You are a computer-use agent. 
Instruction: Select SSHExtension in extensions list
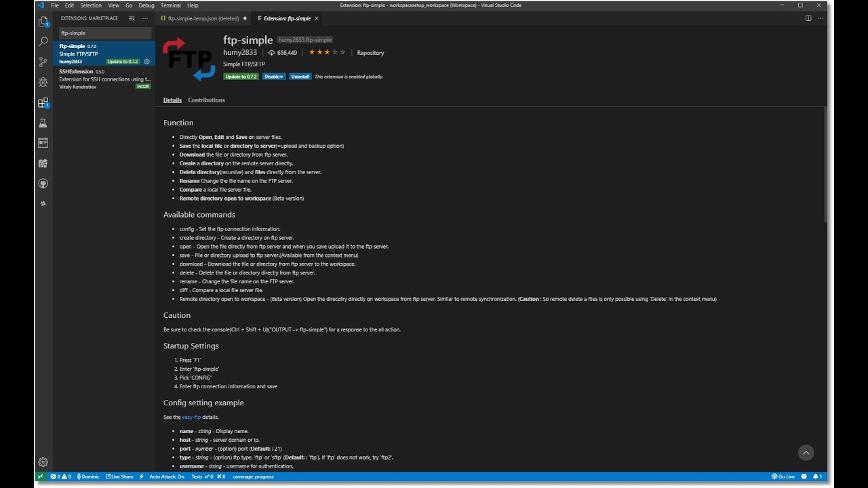point(104,79)
